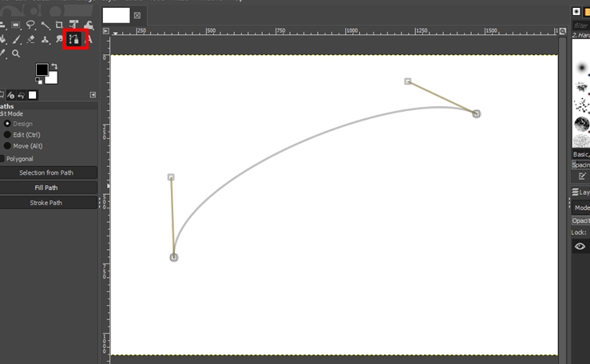Click the Selection from Path button
This screenshot has width=590, height=364.
[x=49, y=172]
